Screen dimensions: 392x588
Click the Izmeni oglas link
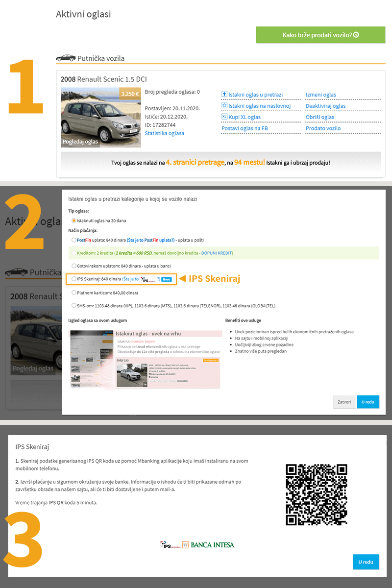pyautogui.click(x=321, y=95)
